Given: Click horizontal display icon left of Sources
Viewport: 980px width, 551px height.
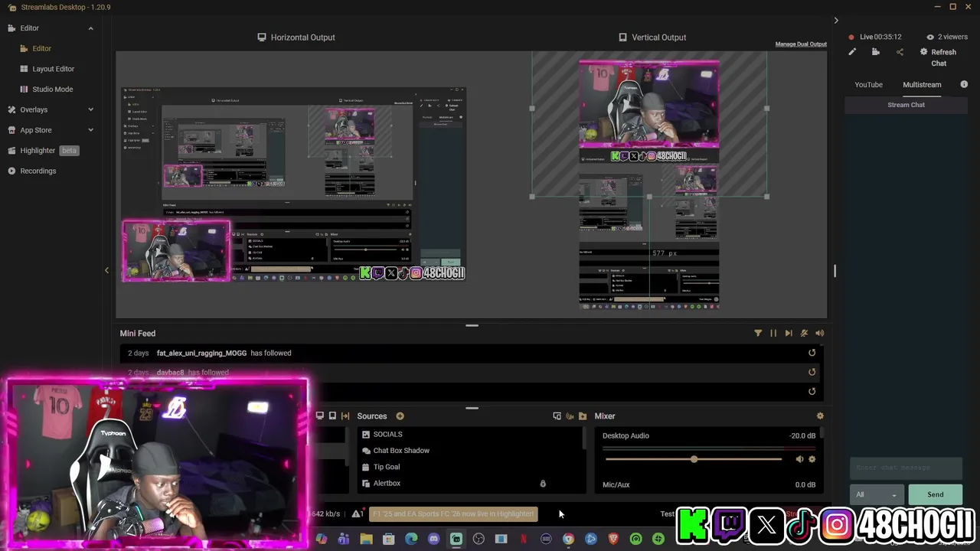Looking at the screenshot, I should coord(319,416).
